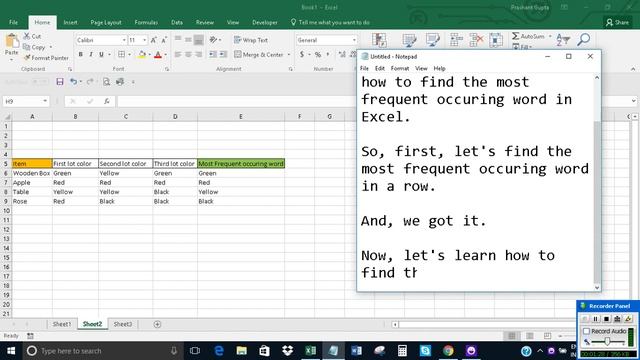
Task: Apply red font color
Action: pyautogui.click(x=158, y=54)
